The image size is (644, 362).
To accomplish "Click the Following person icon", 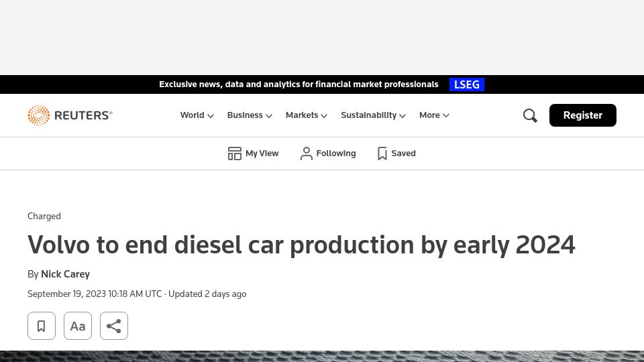I will (307, 154).
